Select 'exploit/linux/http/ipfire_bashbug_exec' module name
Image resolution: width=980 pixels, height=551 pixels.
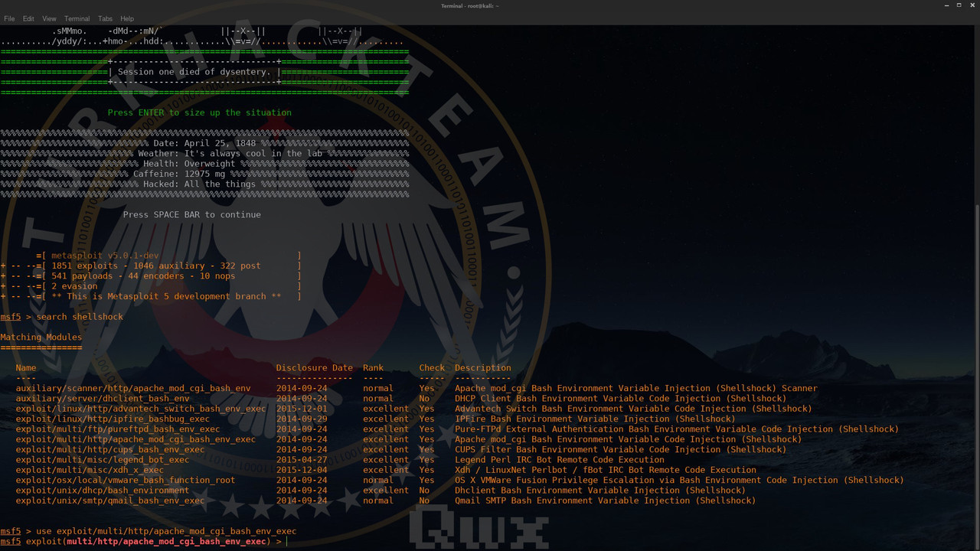point(113,419)
